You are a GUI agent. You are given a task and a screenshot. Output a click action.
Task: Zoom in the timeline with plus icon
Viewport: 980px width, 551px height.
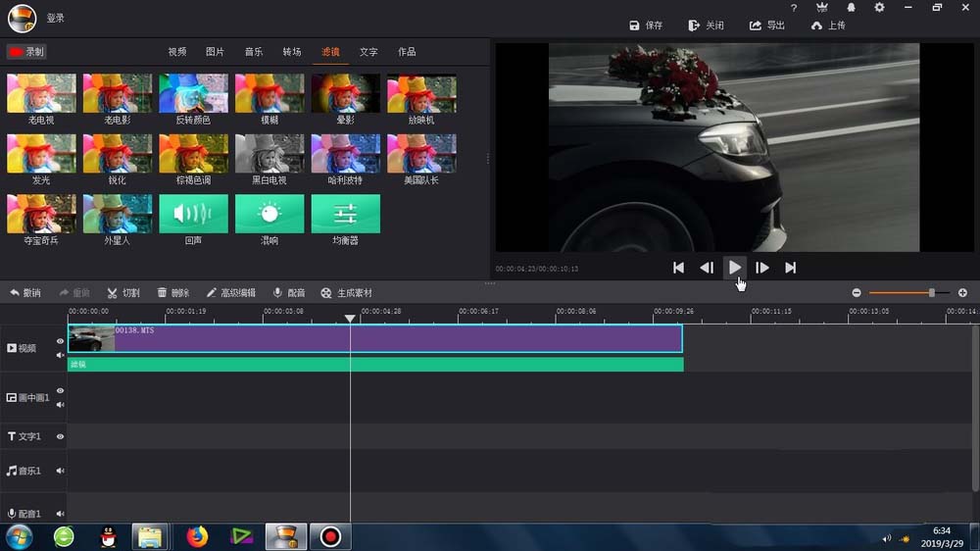point(962,293)
